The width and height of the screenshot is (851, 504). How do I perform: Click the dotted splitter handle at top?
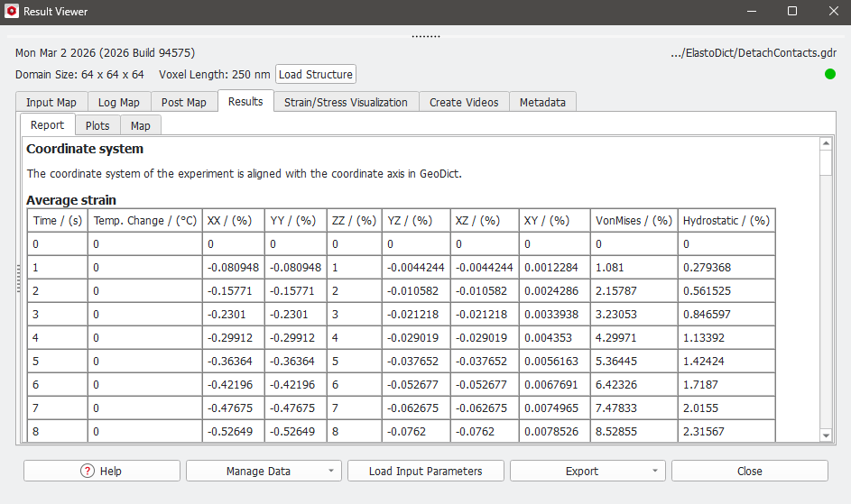point(425,36)
